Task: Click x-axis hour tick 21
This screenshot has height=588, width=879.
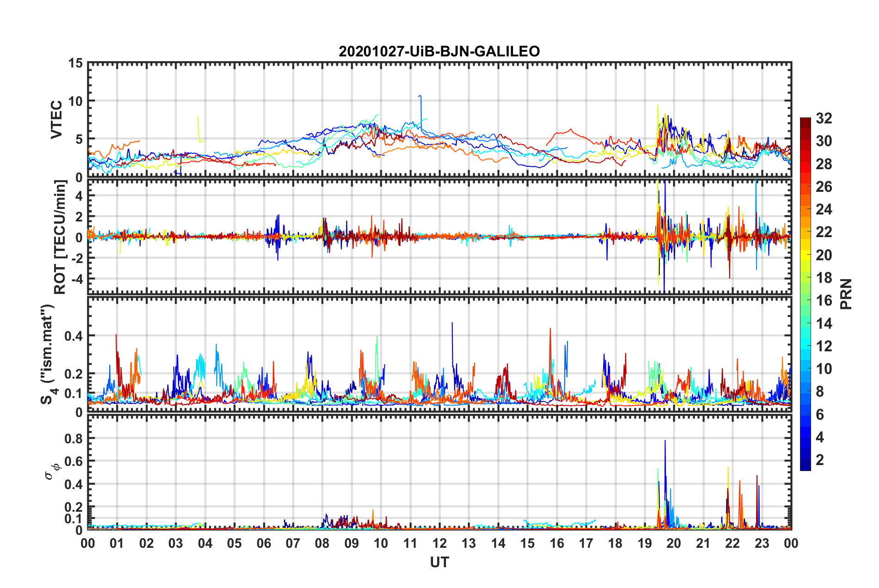Action: click(703, 543)
